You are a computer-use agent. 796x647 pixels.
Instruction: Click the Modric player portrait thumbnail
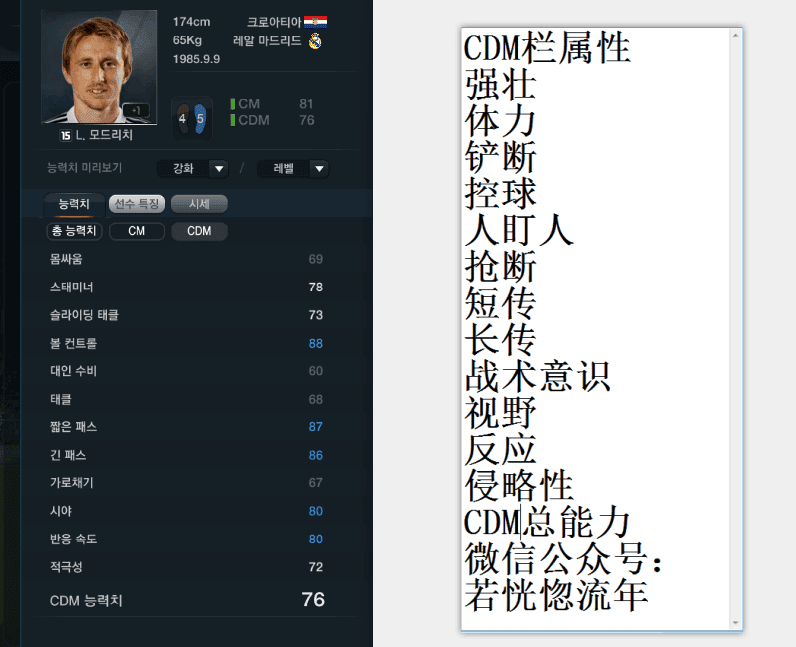click(99, 67)
